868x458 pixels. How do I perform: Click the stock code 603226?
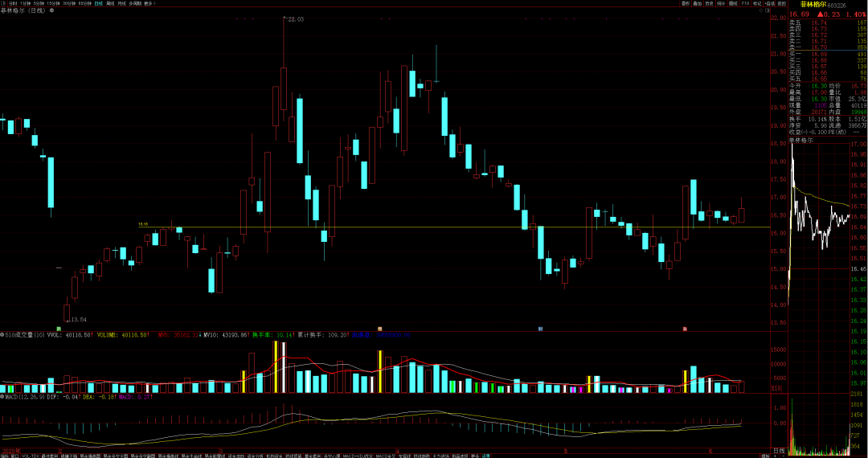tap(837, 6)
